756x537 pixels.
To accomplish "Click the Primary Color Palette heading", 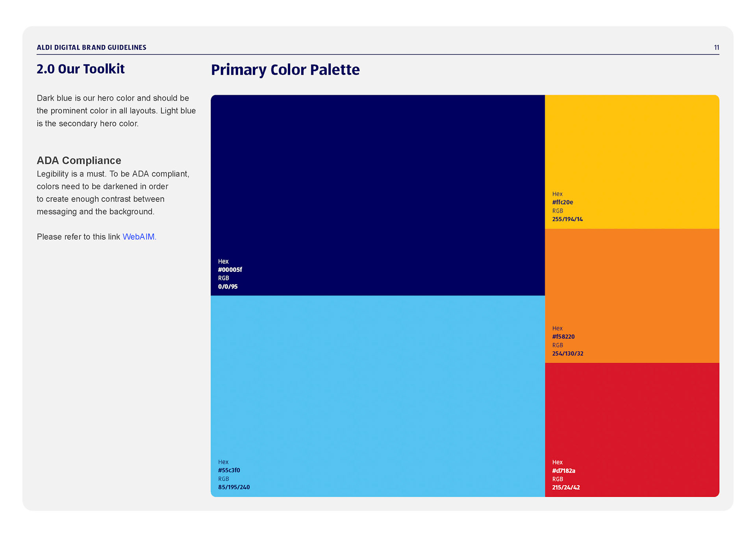I will click(x=285, y=70).
